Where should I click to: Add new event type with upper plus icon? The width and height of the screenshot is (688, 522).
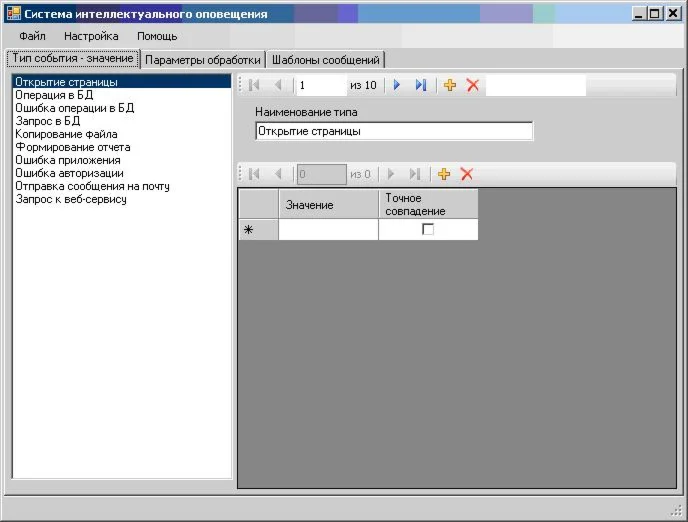click(450, 85)
